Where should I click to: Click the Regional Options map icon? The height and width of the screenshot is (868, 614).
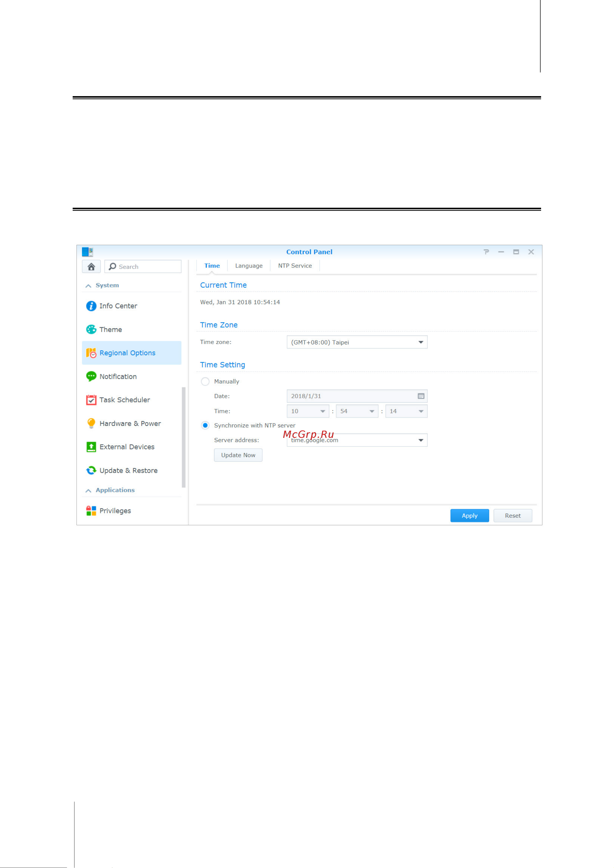click(91, 353)
